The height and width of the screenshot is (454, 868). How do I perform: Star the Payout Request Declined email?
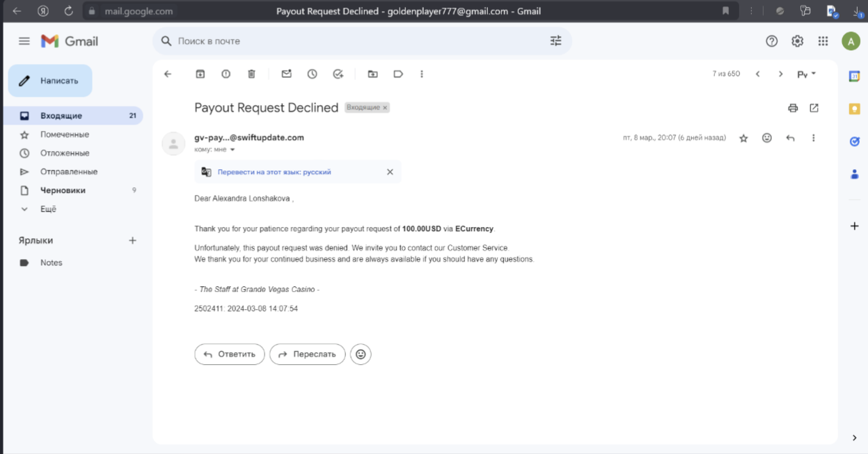[743, 138]
